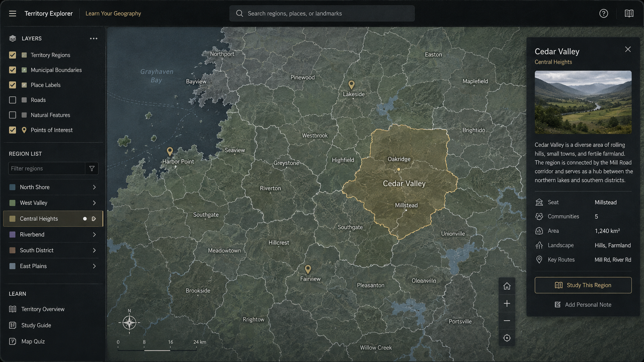Click the compass rose
Viewport: 644px width, 362px height.
point(129,322)
